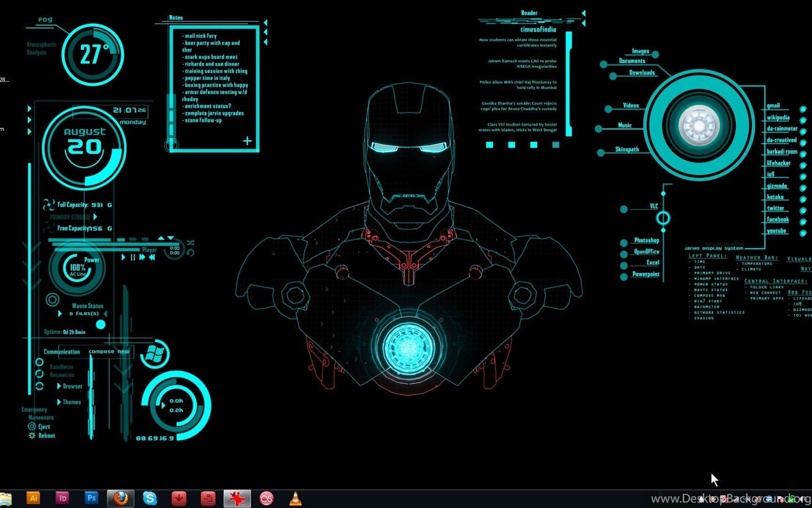Click the 'compose new' communication button
812x508 pixels.
tap(109, 351)
